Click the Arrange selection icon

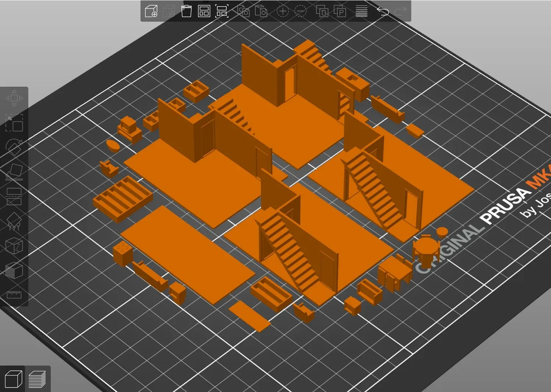point(222,11)
